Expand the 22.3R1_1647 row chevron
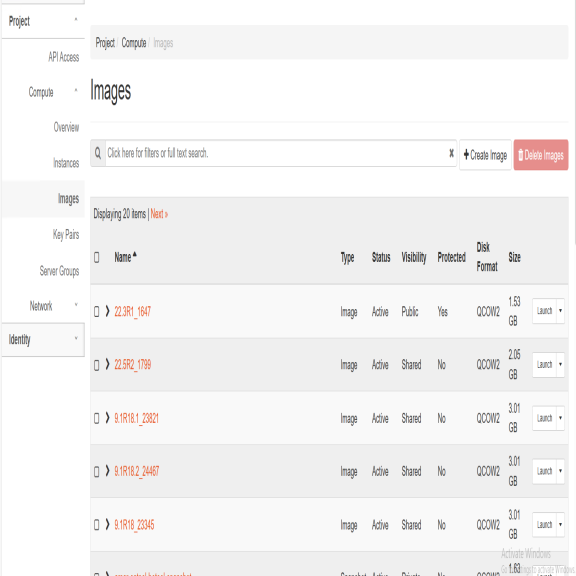Viewport: 576px width, 576px height. tap(107, 311)
